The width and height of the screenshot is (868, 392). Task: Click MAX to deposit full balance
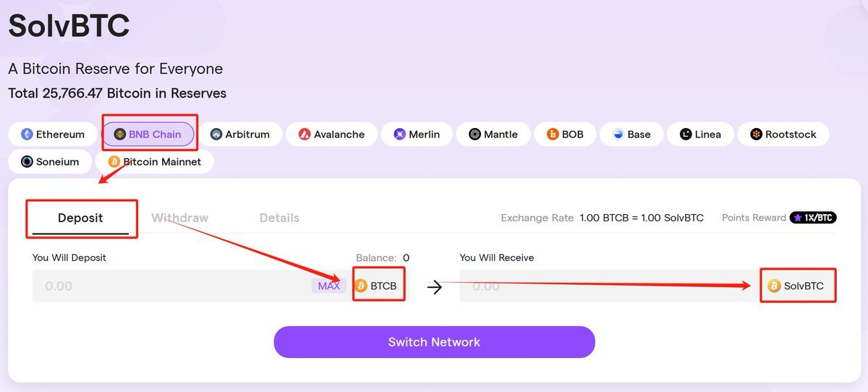pos(328,286)
